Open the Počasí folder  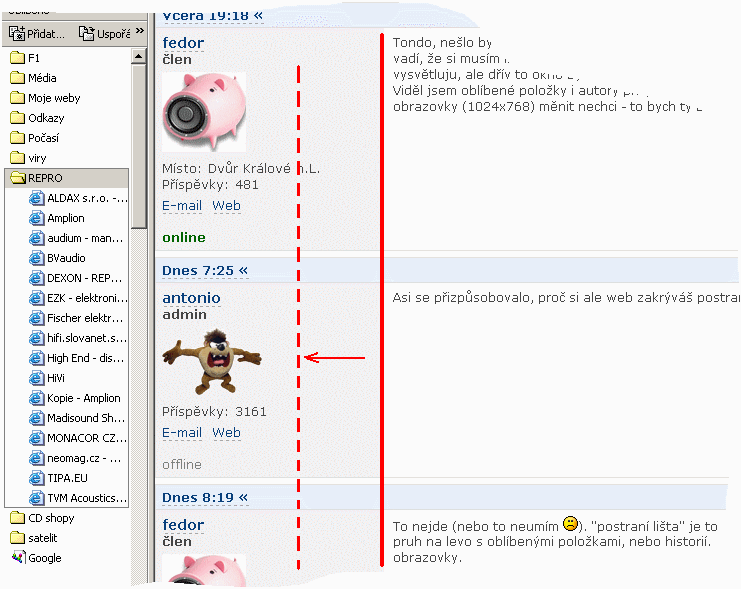(x=34, y=138)
